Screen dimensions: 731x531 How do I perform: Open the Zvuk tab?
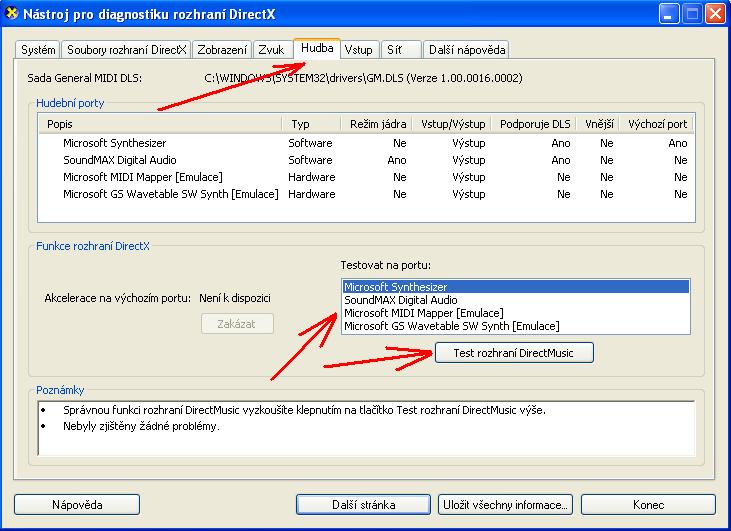point(271,50)
